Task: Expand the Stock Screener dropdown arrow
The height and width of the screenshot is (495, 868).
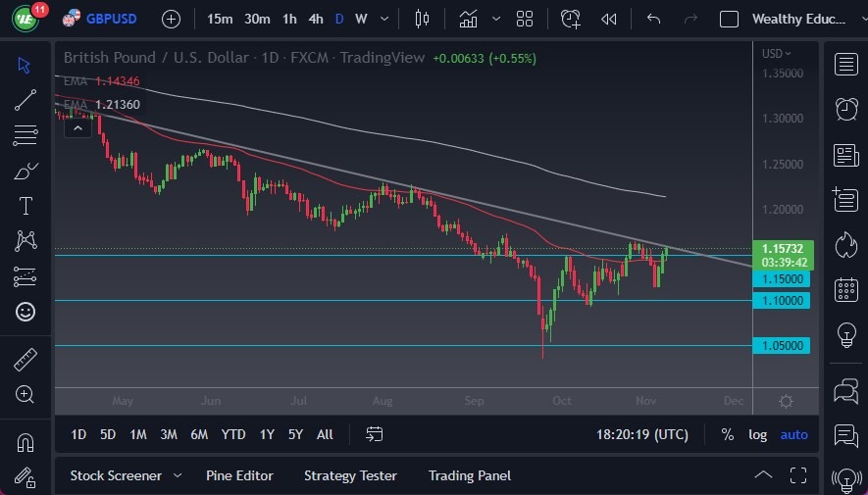Action: tap(178, 475)
